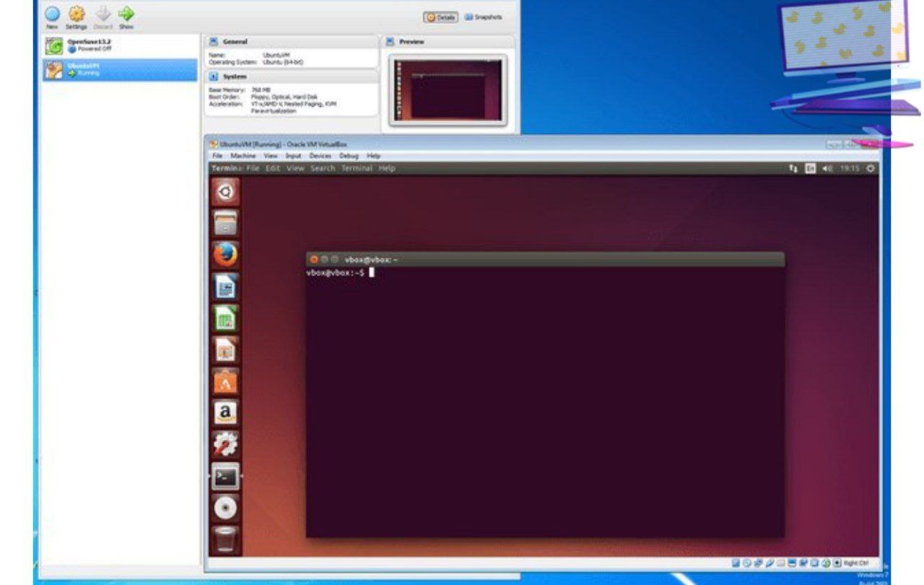Click the green Show arrow toolbar icon
This screenshot has width=924, height=585.
coord(126,14)
